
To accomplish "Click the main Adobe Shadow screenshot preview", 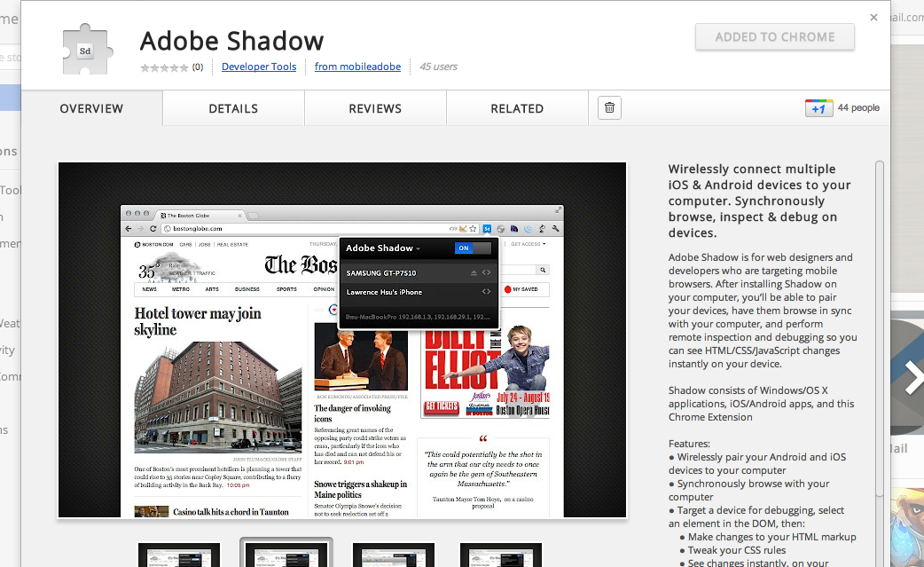I will tap(342, 340).
